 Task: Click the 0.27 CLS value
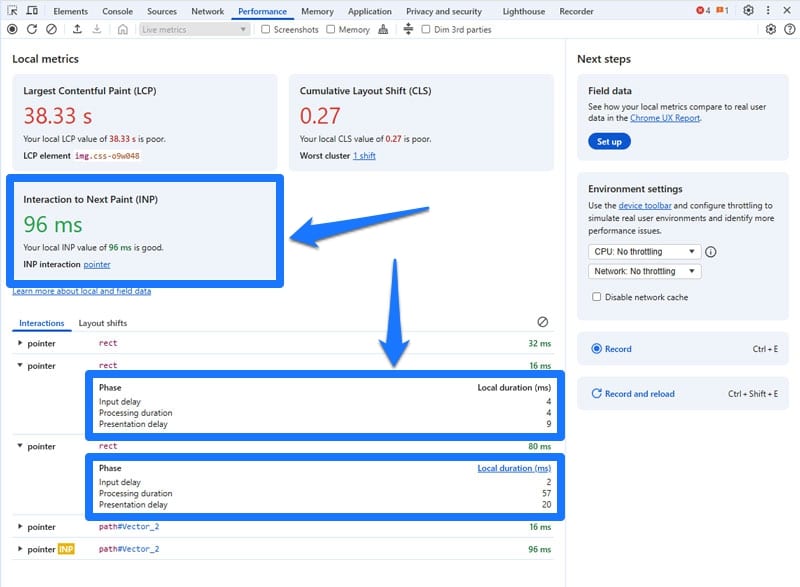[320, 116]
